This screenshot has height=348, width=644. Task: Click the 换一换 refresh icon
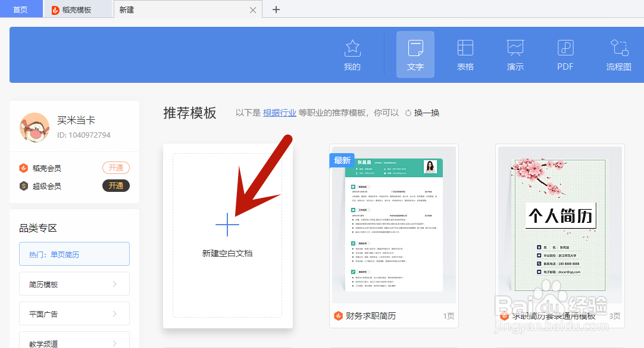[408, 112]
